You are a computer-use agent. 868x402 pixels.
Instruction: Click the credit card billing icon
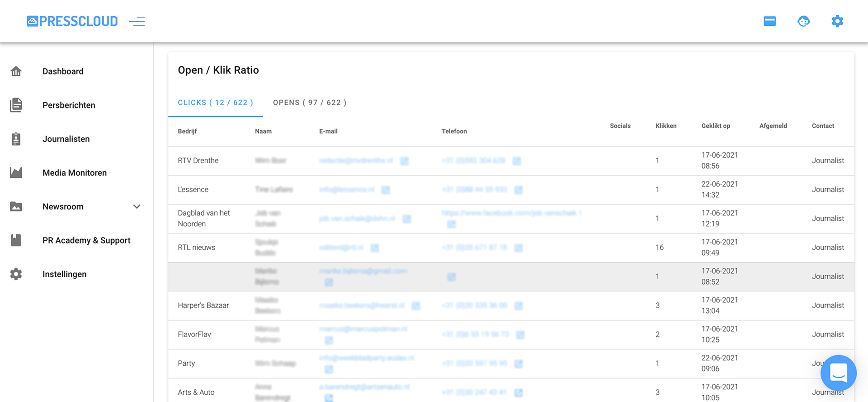pos(769,21)
